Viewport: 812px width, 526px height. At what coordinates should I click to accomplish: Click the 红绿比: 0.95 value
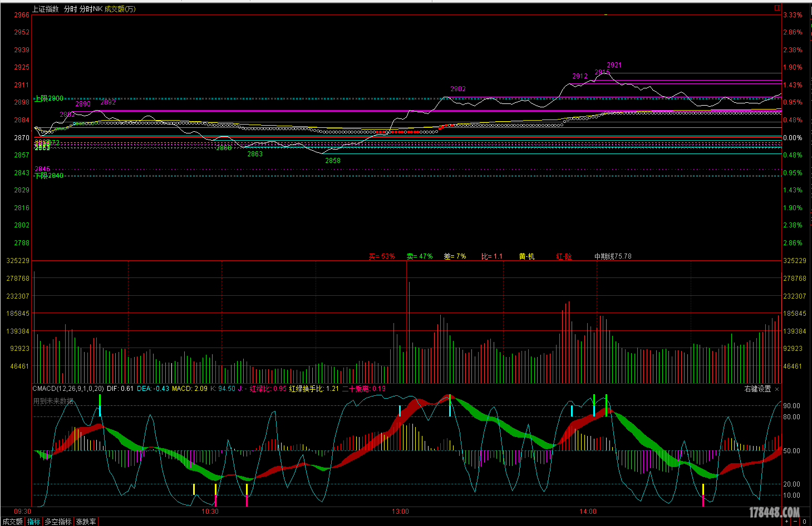click(268, 389)
